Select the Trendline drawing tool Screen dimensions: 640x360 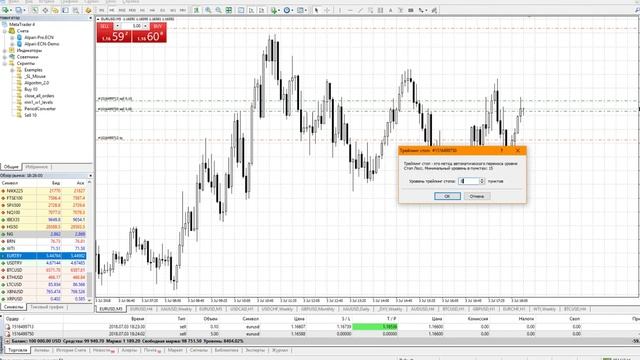[x=361, y=10]
